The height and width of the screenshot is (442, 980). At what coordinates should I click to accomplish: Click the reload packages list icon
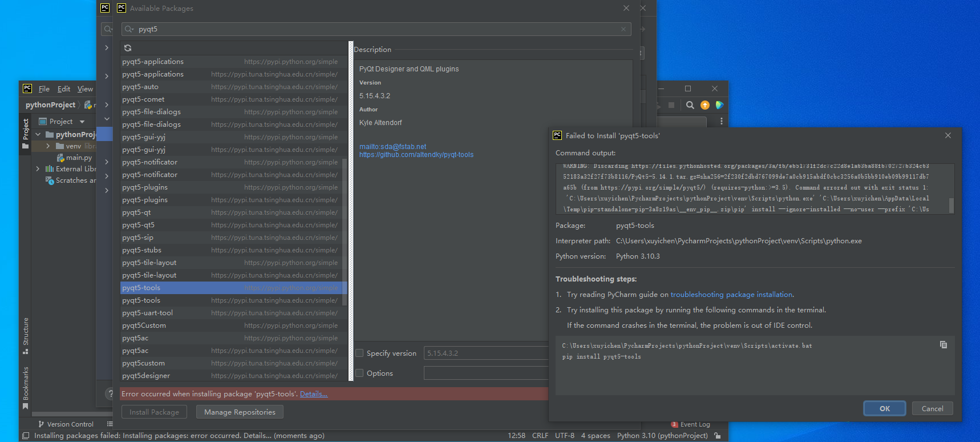tap(128, 48)
